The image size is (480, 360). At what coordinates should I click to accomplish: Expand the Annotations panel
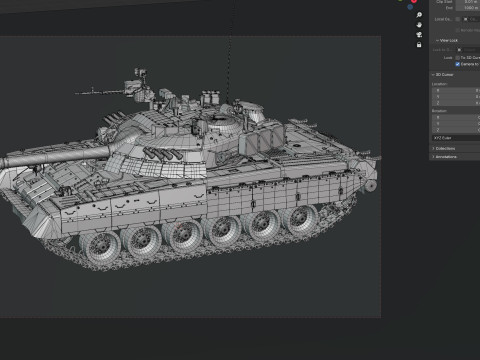(x=444, y=156)
